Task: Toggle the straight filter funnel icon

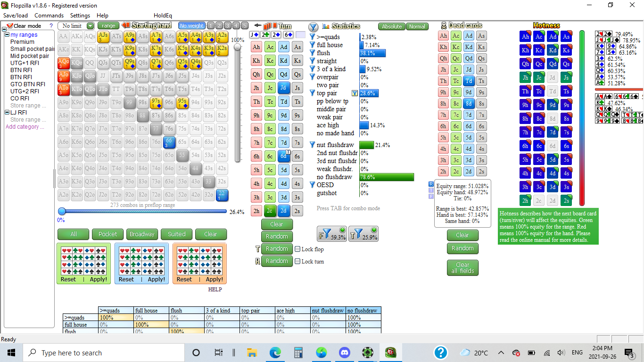Action: [x=312, y=61]
